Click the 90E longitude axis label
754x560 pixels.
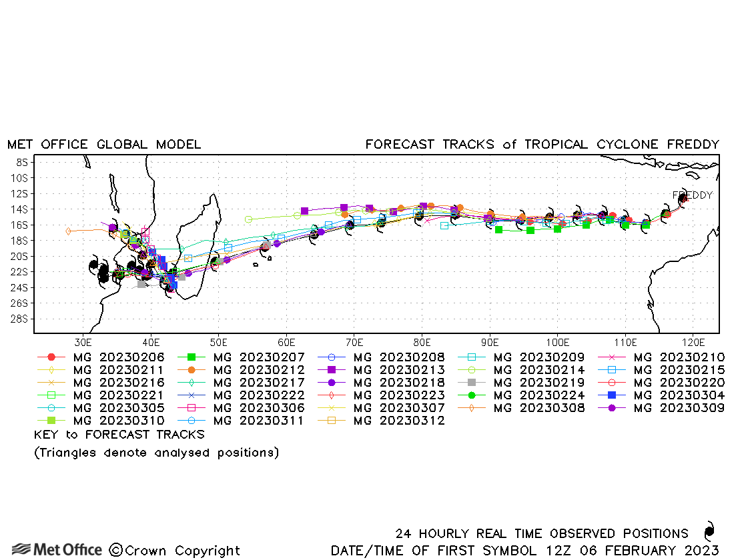(490, 343)
